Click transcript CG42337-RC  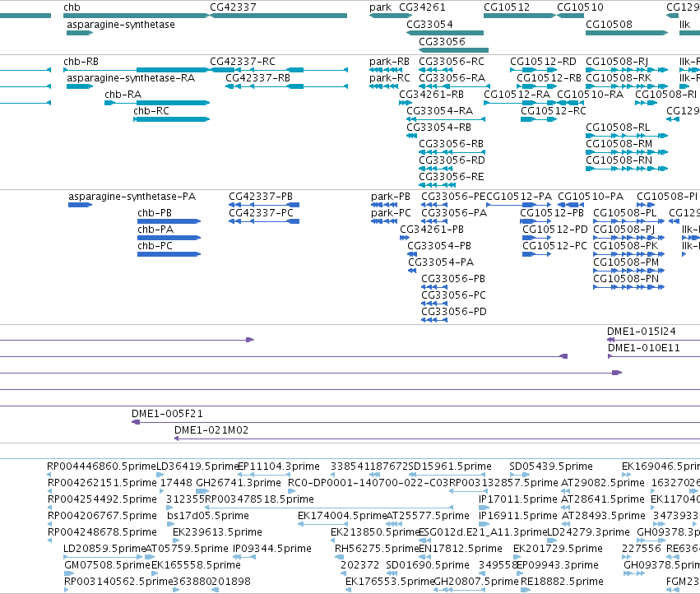tap(279, 70)
